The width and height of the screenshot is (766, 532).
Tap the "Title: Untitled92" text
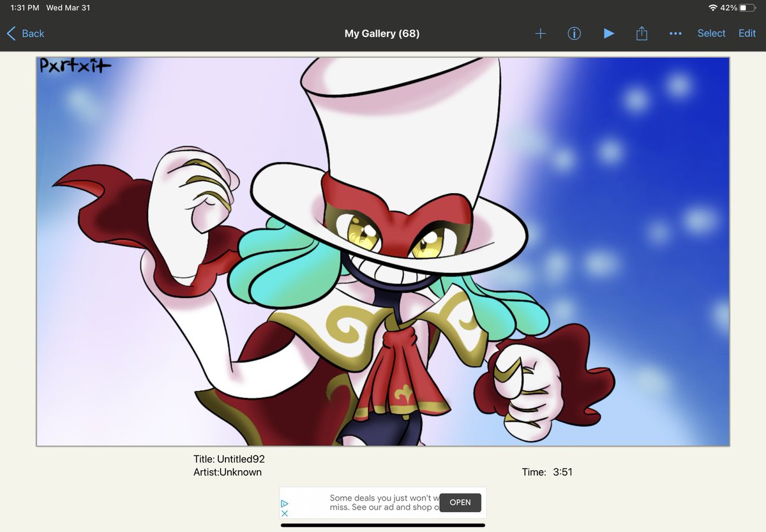pos(229,459)
